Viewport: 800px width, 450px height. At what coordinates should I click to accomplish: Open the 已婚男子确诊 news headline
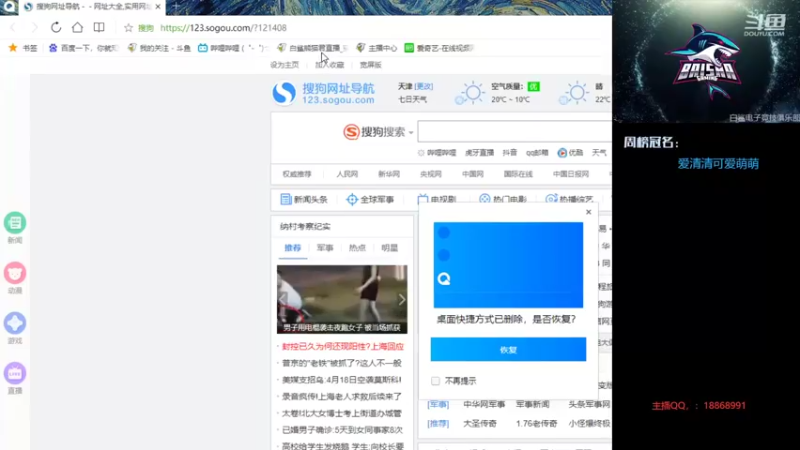click(342, 430)
